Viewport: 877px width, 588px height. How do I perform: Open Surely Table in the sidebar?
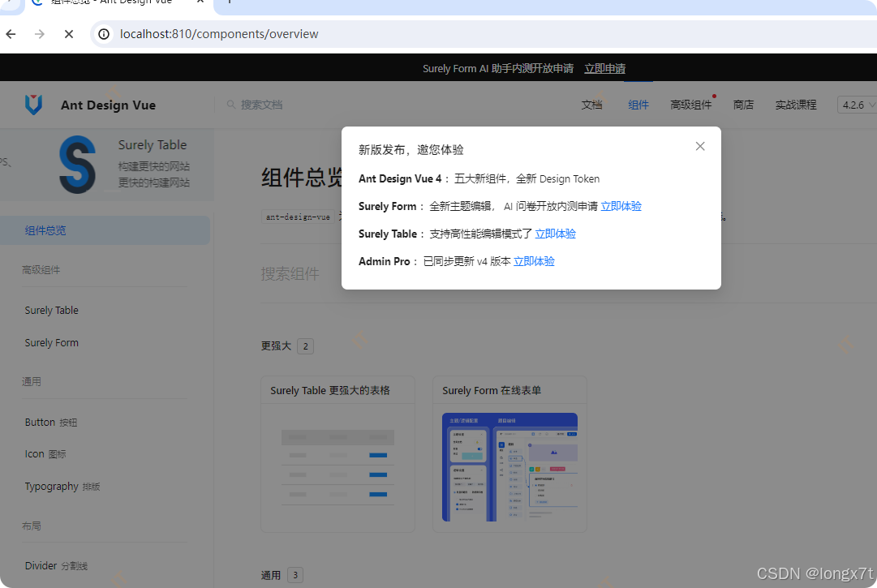51,310
